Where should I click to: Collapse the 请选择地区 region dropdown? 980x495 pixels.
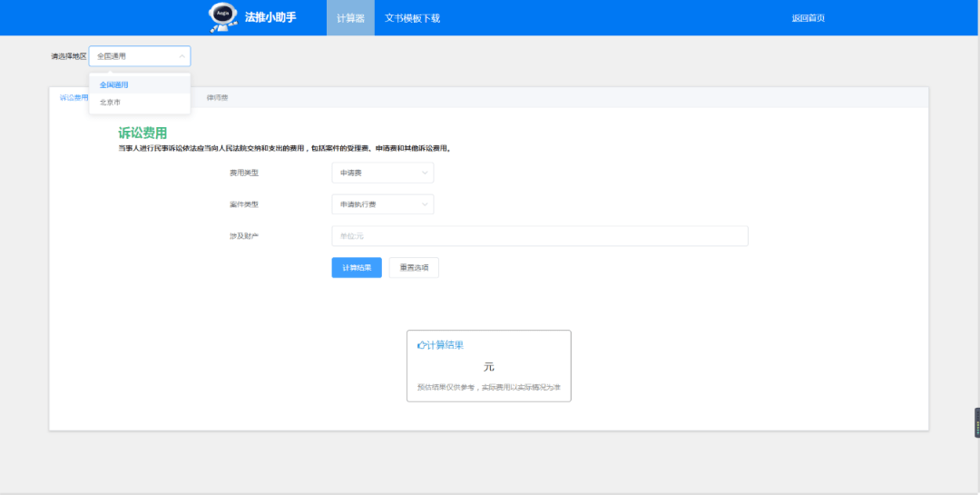click(x=140, y=56)
